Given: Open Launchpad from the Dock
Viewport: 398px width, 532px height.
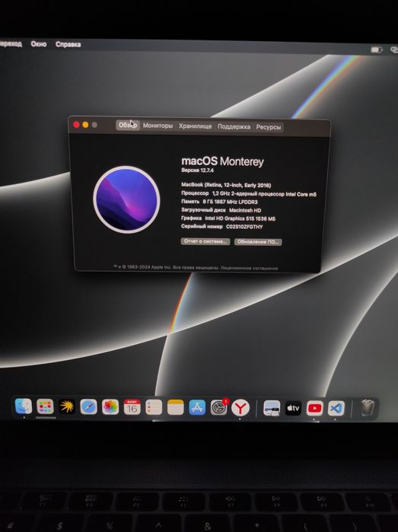Looking at the screenshot, I should click(x=46, y=406).
